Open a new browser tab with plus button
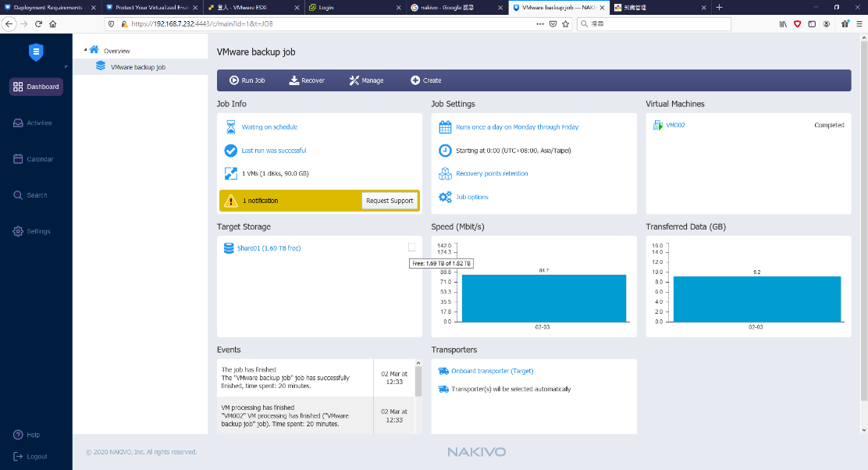Image resolution: width=868 pixels, height=470 pixels. [719, 7]
